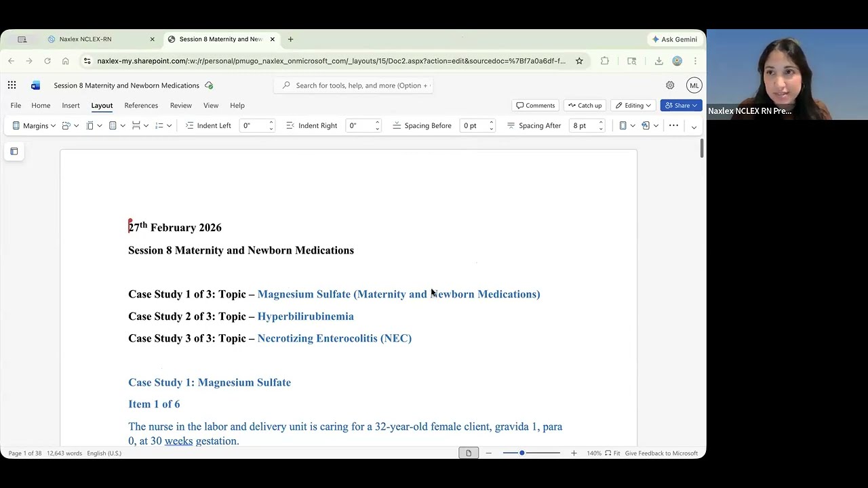The width and height of the screenshot is (868, 488).
Task: Switch to the View ribbon tab
Action: point(211,105)
